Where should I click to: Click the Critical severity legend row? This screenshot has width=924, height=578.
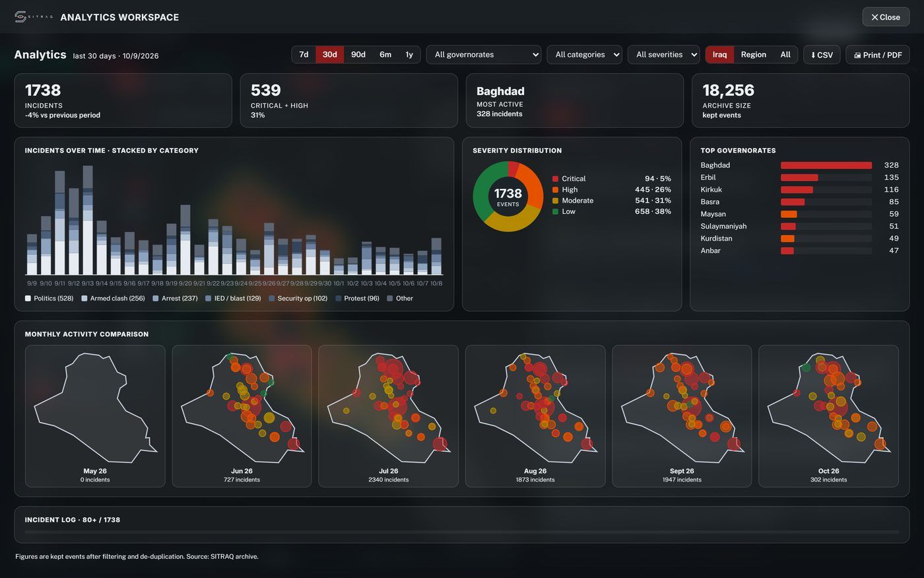point(611,179)
